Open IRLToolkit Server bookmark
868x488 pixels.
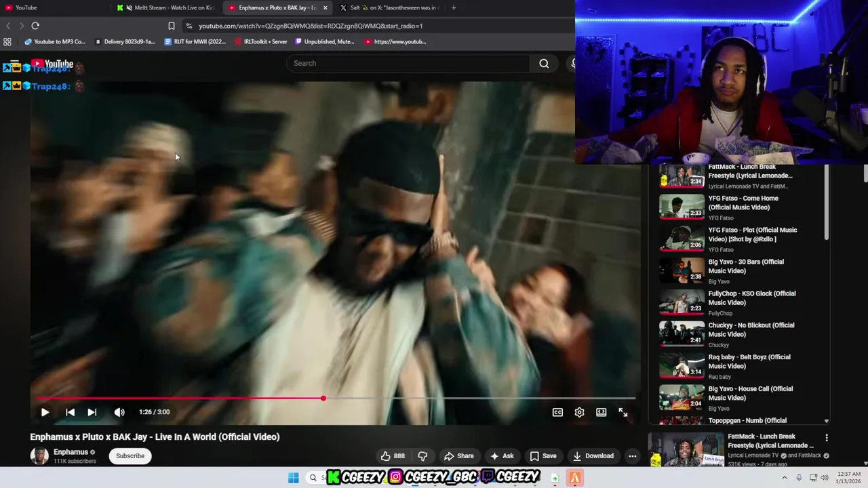(261, 41)
